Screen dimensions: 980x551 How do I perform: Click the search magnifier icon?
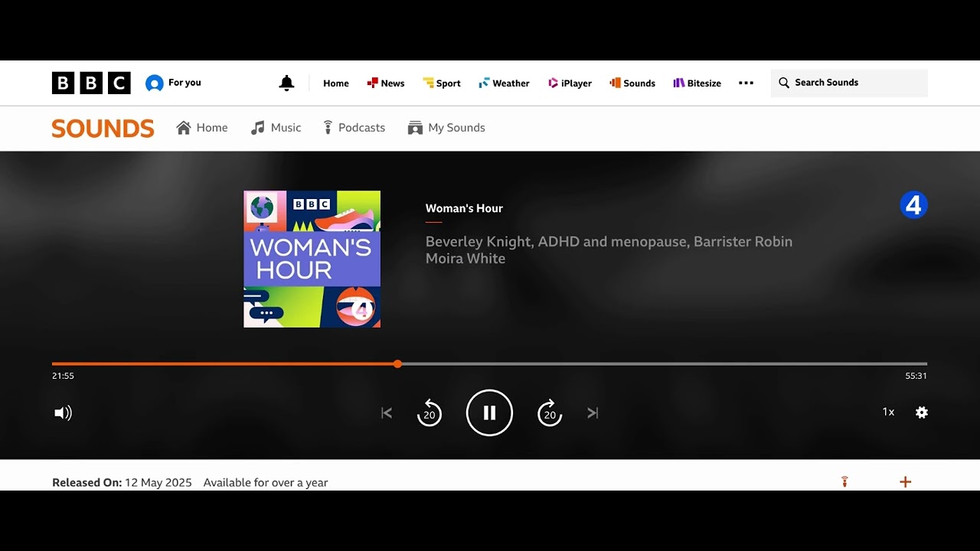click(784, 83)
